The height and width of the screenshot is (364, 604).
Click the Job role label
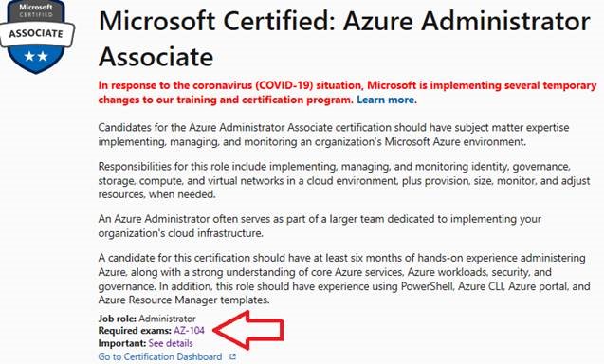[118, 318]
